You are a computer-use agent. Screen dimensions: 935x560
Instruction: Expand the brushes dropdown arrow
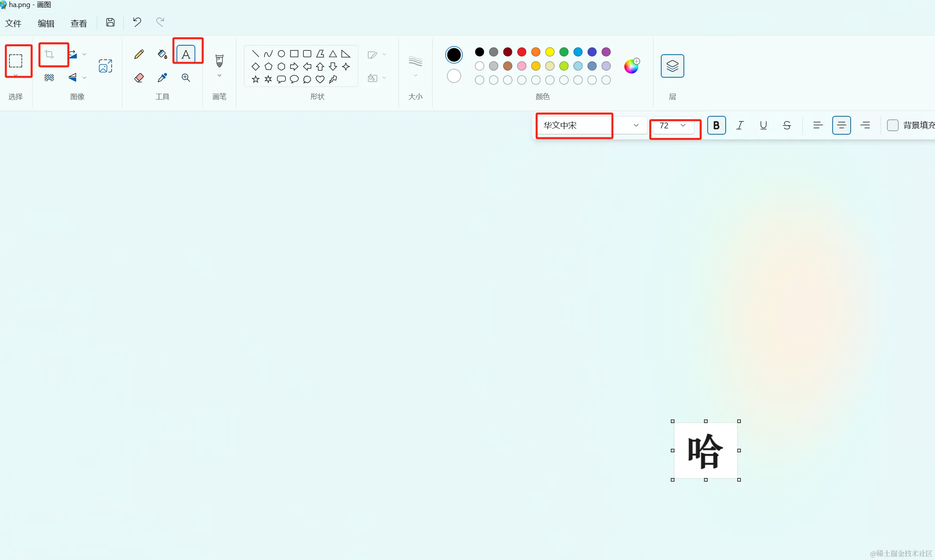(x=219, y=76)
